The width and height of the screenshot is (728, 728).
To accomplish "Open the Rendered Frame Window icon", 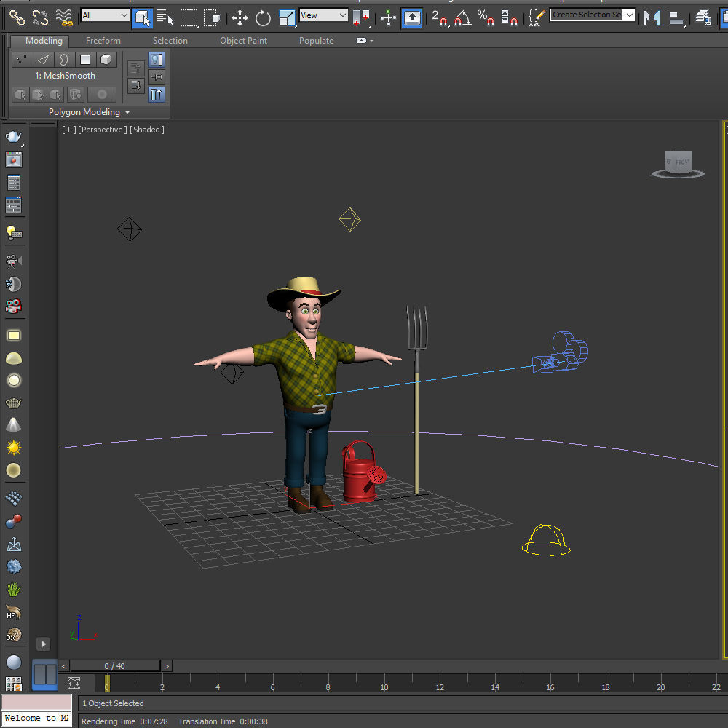I will pyautogui.click(x=13, y=159).
